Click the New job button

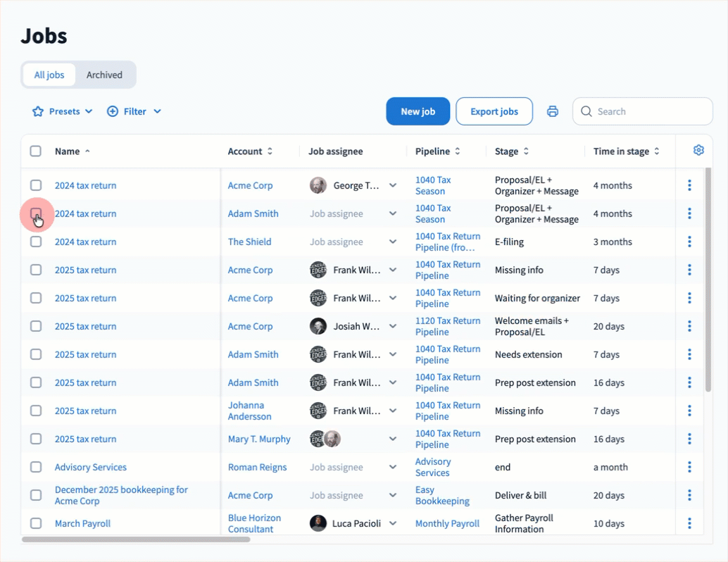(x=418, y=111)
